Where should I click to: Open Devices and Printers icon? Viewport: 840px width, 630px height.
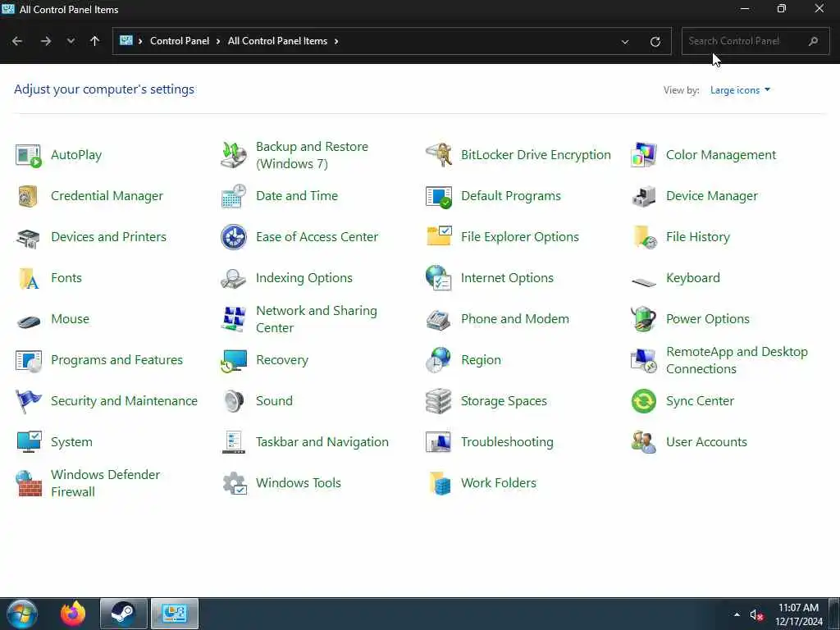pyautogui.click(x=29, y=237)
